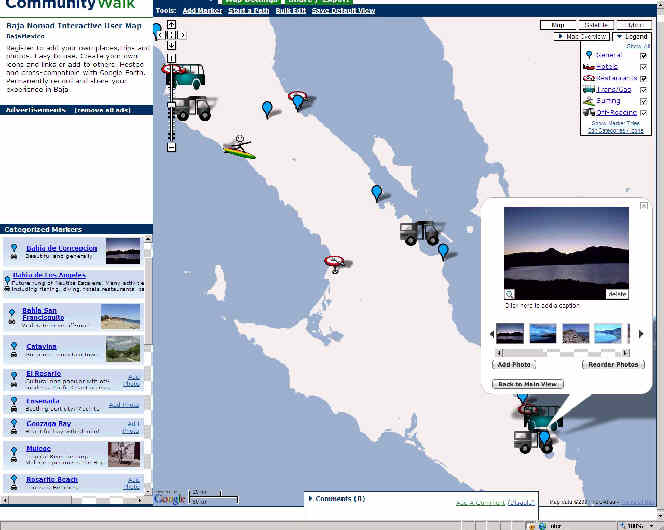
Task: Open the Rosarito Beach link
Action: pyautogui.click(x=52, y=479)
